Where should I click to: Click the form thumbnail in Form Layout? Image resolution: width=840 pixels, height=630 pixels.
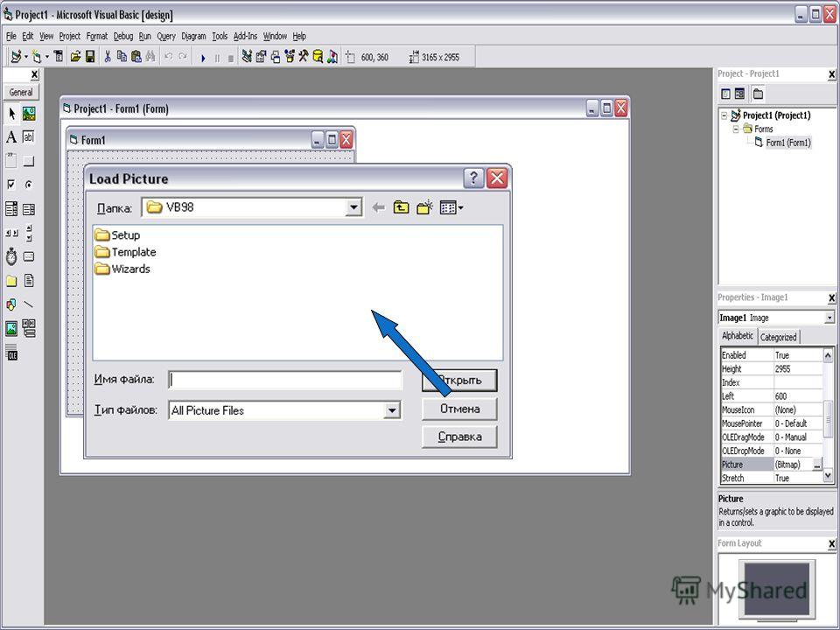point(777,589)
